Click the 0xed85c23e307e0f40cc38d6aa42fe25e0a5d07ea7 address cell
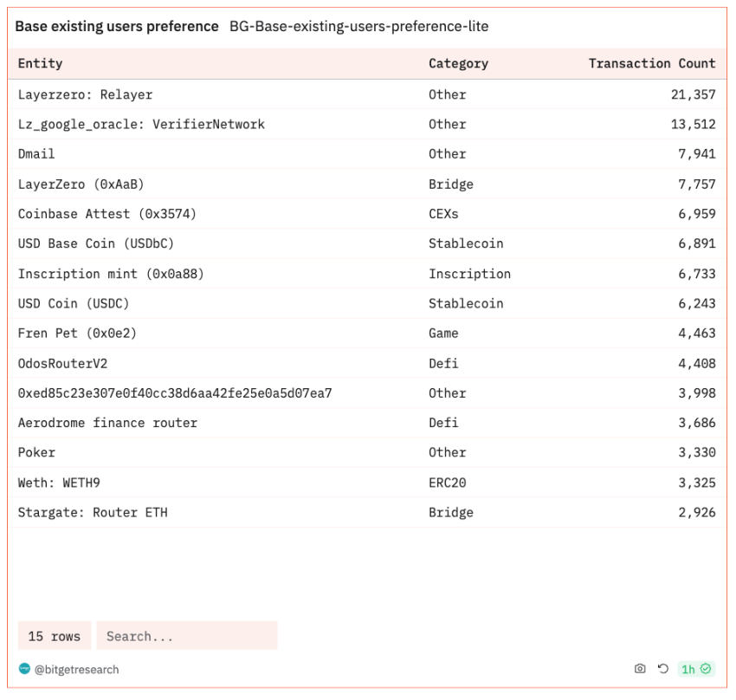This screenshot has width=736, height=700. [175, 393]
